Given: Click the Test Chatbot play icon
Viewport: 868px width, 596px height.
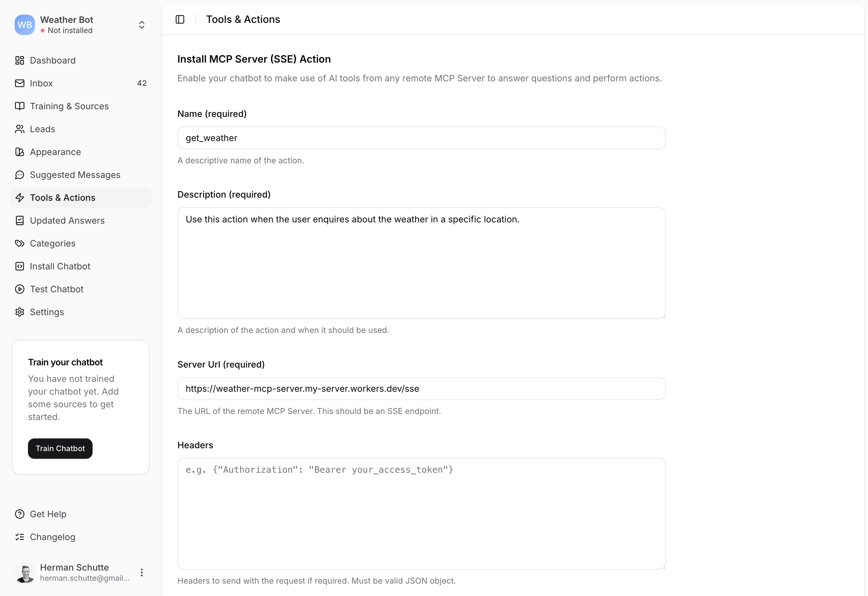Looking at the screenshot, I should (x=19, y=289).
